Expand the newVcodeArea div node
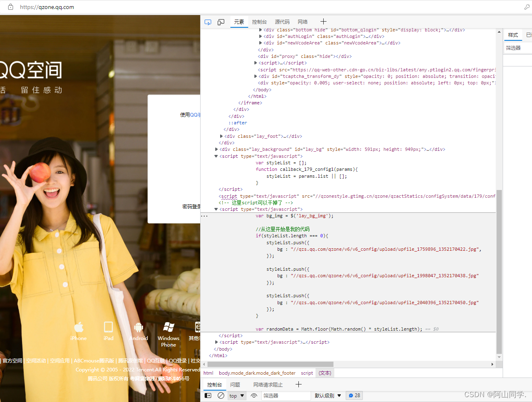 pos(260,43)
